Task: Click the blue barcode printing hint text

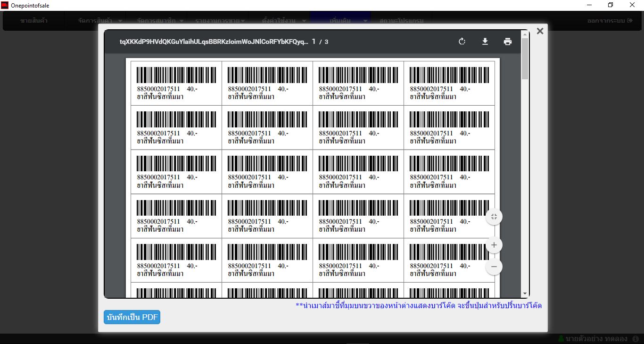Action: click(x=419, y=305)
